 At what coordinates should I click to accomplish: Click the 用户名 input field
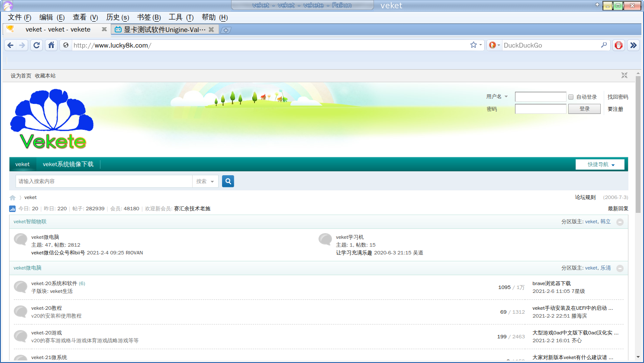[x=541, y=96]
